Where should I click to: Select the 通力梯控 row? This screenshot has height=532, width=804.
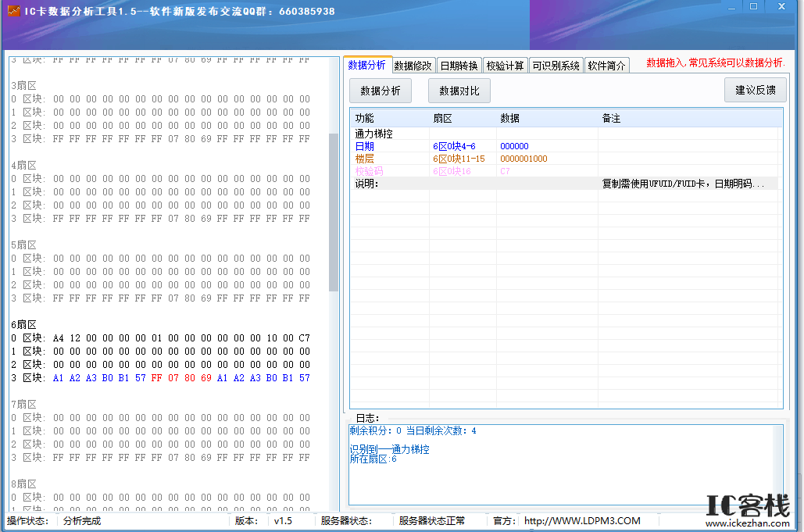click(566, 134)
